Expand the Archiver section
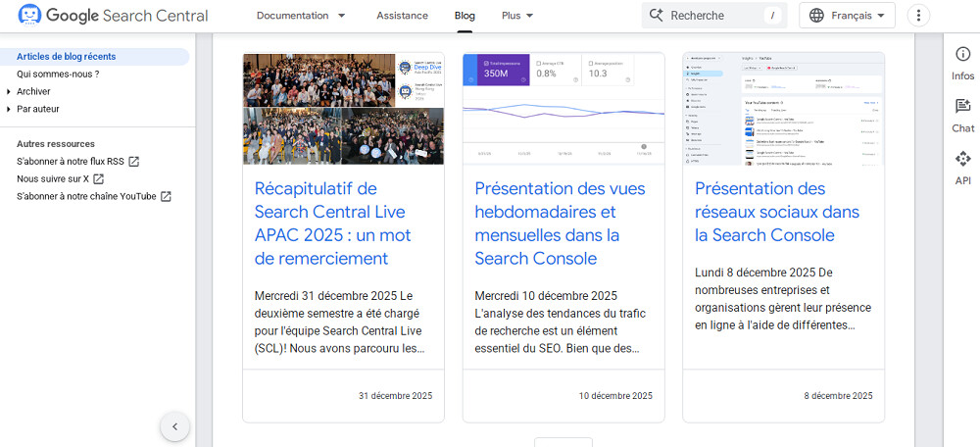This screenshot has height=447, width=980. 33,91
